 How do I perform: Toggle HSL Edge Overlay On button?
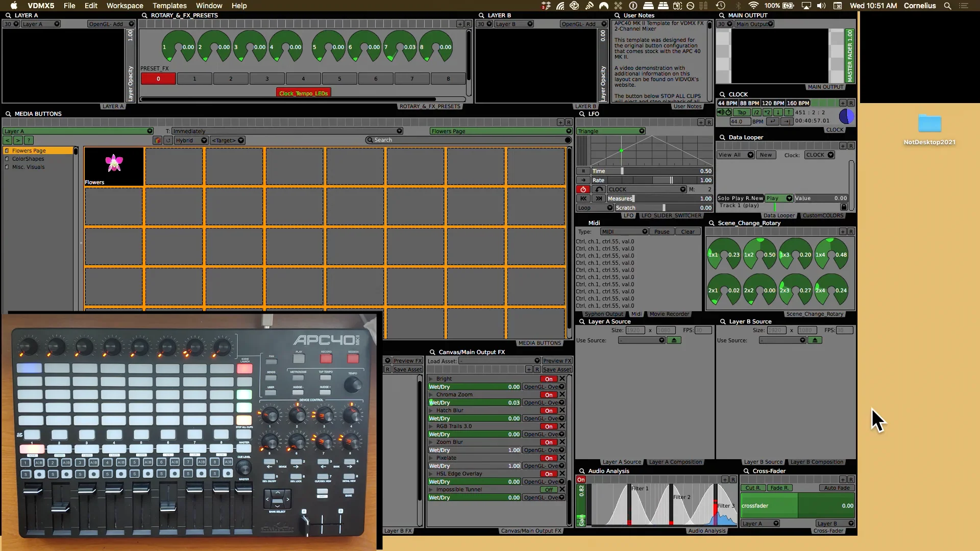pyautogui.click(x=549, y=474)
